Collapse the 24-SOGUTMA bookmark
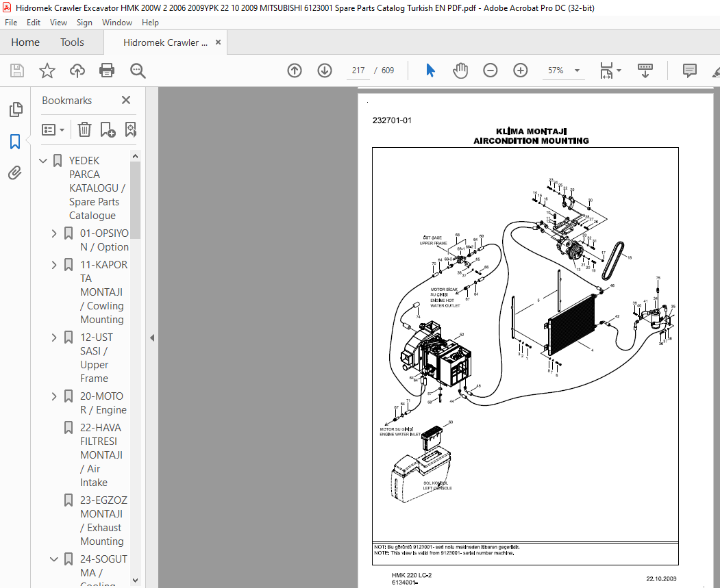This screenshot has width=720, height=588. pyautogui.click(x=54, y=559)
